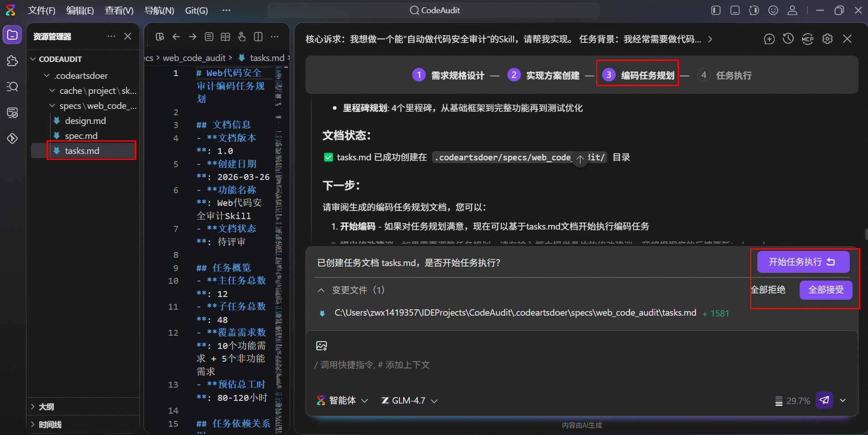The width and height of the screenshot is (868, 435).
Task: Expand the full prompt title chevron
Action: (710, 39)
